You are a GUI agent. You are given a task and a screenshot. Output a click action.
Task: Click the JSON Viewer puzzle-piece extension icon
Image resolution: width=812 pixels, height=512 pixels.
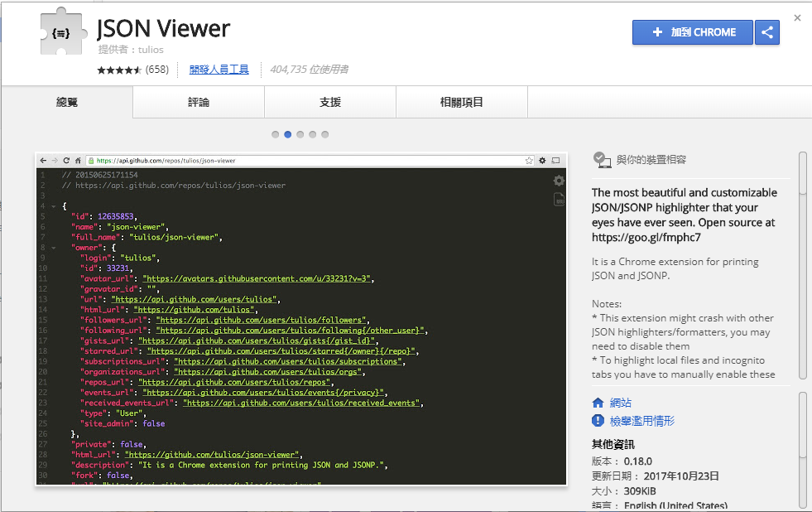click(63, 31)
